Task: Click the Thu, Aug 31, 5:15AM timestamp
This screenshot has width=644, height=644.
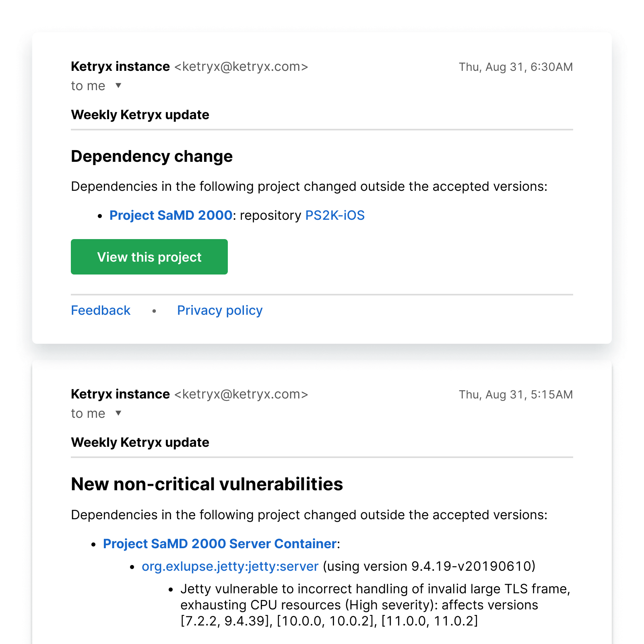Action: coord(516,394)
